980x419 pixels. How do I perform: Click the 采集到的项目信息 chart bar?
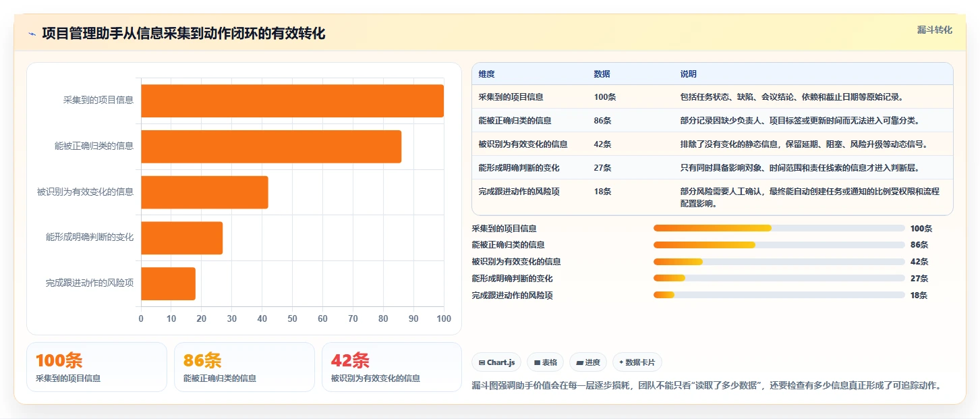292,101
